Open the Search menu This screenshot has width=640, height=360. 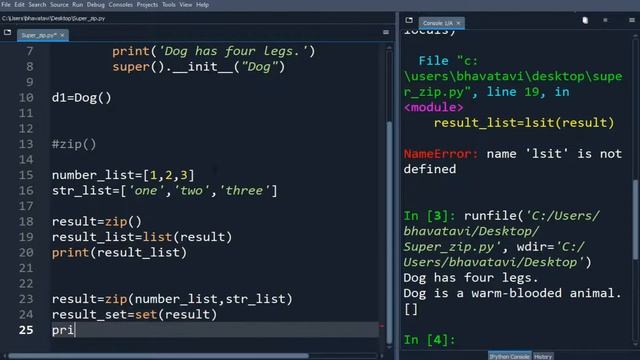37,4
